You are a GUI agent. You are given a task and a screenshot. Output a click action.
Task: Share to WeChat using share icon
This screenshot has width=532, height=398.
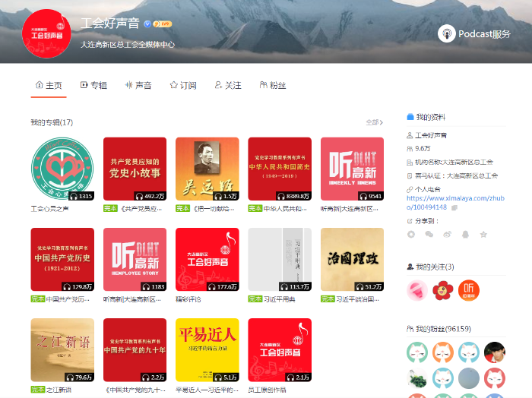429,235
